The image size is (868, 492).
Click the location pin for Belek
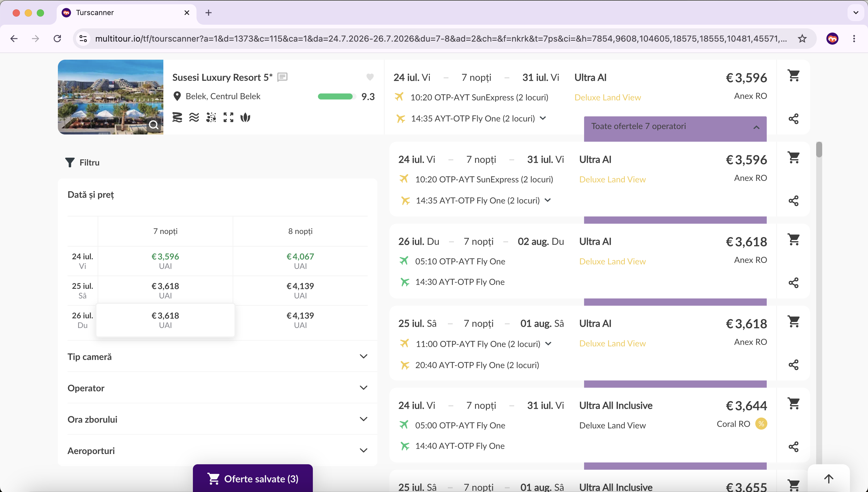(177, 96)
